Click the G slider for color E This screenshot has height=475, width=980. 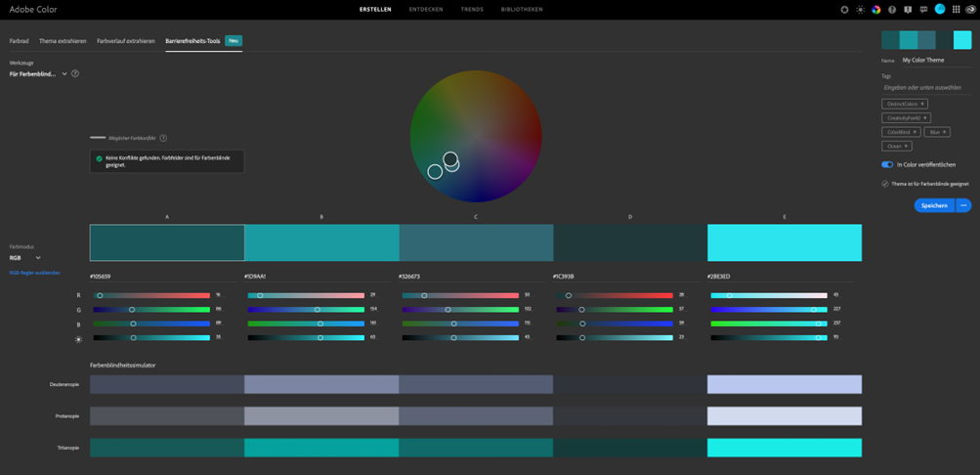tap(769, 310)
